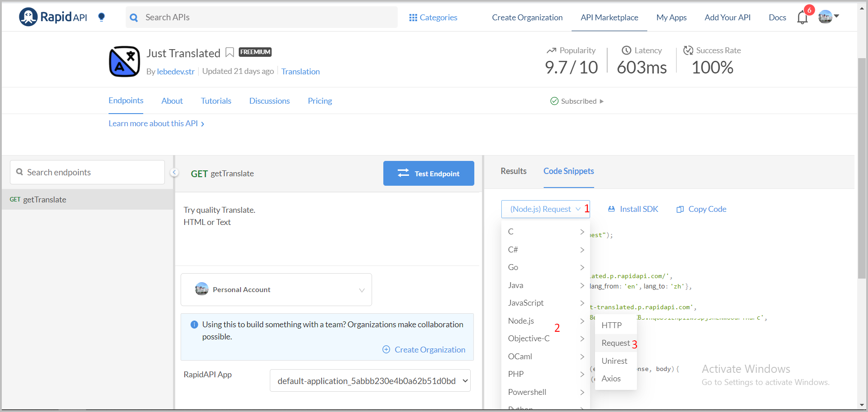The height and width of the screenshot is (412, 868).
Task: Click the Install SDK download icon
Action: [x=611, y=209]
